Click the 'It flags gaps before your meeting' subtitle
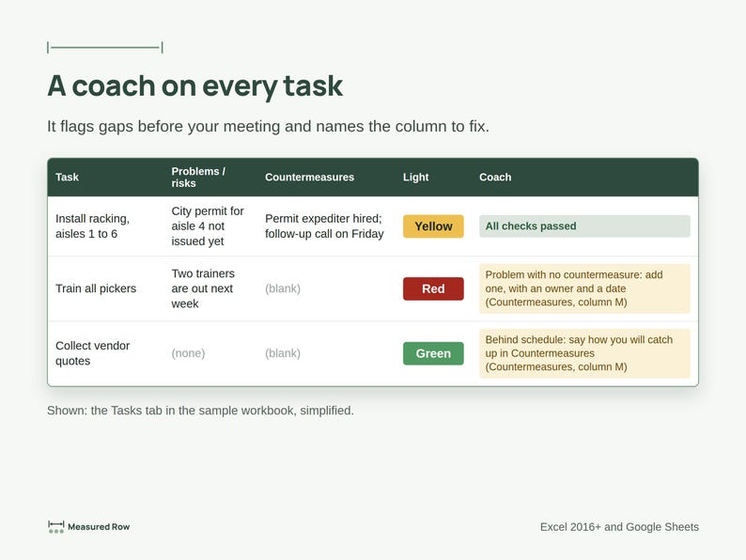The width and height of the screenshot is (746, 560). click(268, 127)
